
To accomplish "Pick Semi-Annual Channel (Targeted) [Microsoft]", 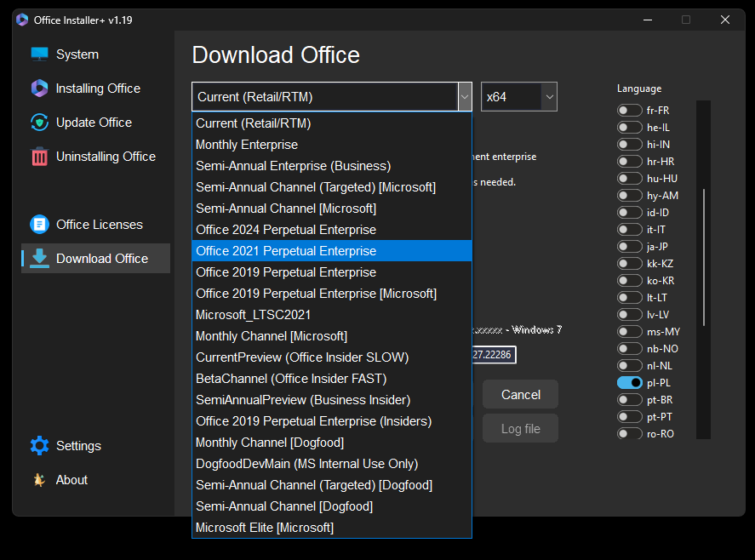I will tap(332, 187).
